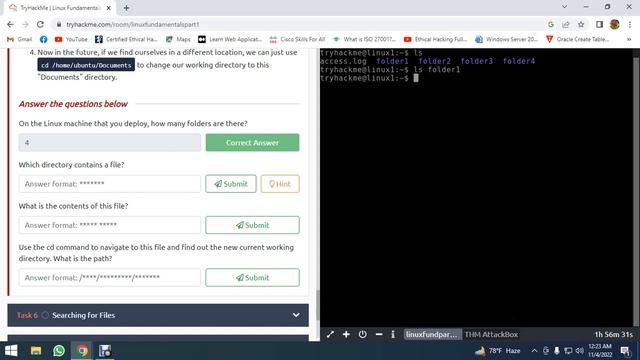Submit the working directory path answer
The image size is (640, 360).
click(x=252, y=278)
